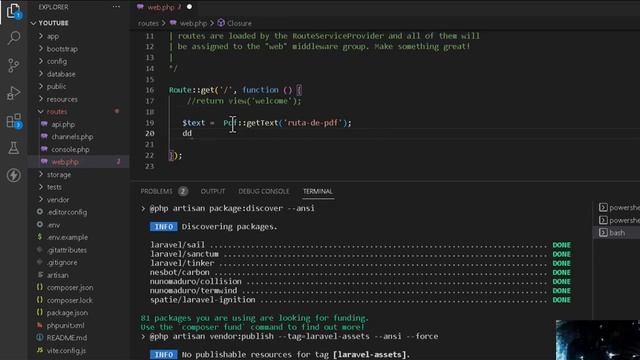Open the Extensions view
The image size is (640, 360).
click(13, 121)
